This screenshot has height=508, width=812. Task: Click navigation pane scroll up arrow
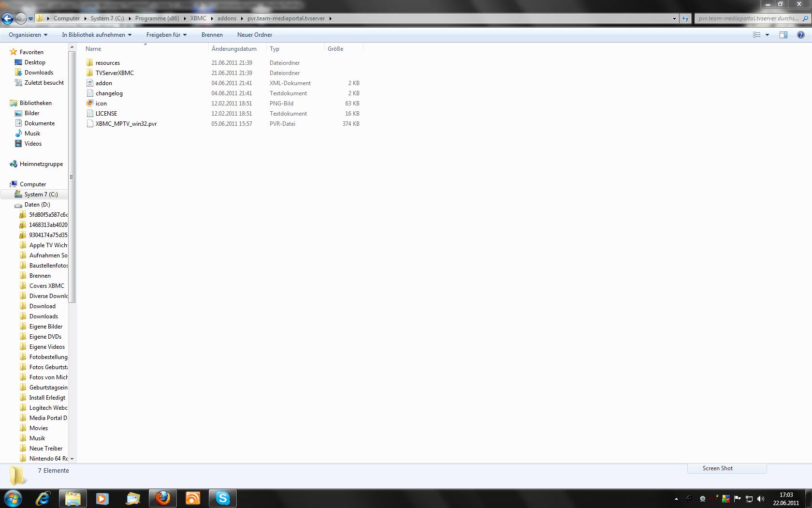coord(72,47)
